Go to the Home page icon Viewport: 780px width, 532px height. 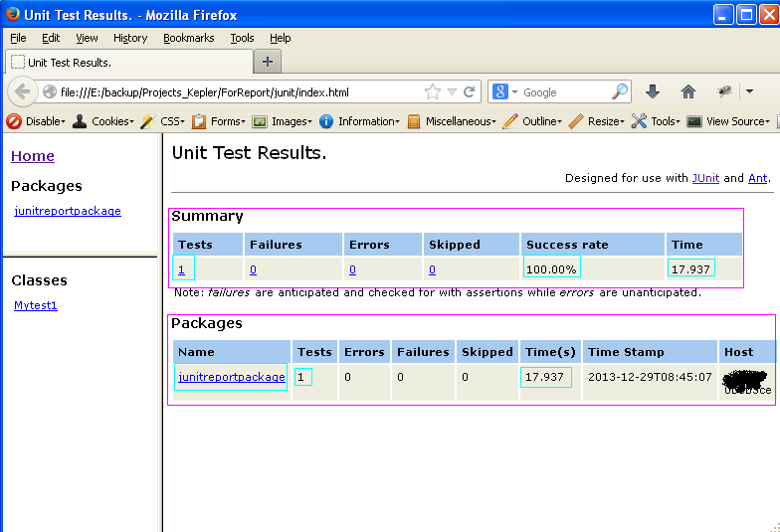click(x=688, y=91)
